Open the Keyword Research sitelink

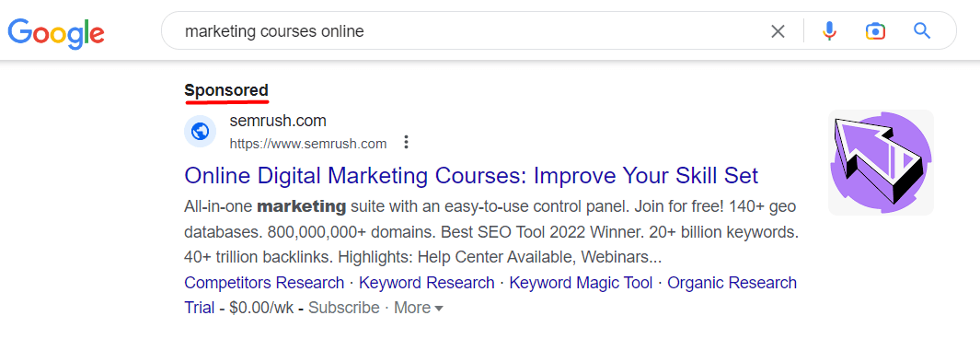[x=427, y=283]
